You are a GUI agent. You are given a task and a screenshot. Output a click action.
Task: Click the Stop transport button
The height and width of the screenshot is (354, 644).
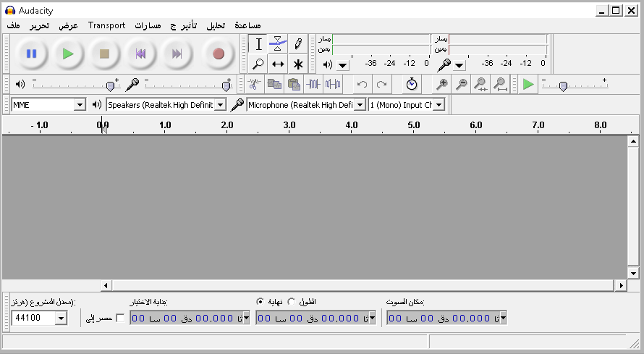click(104, 54)
